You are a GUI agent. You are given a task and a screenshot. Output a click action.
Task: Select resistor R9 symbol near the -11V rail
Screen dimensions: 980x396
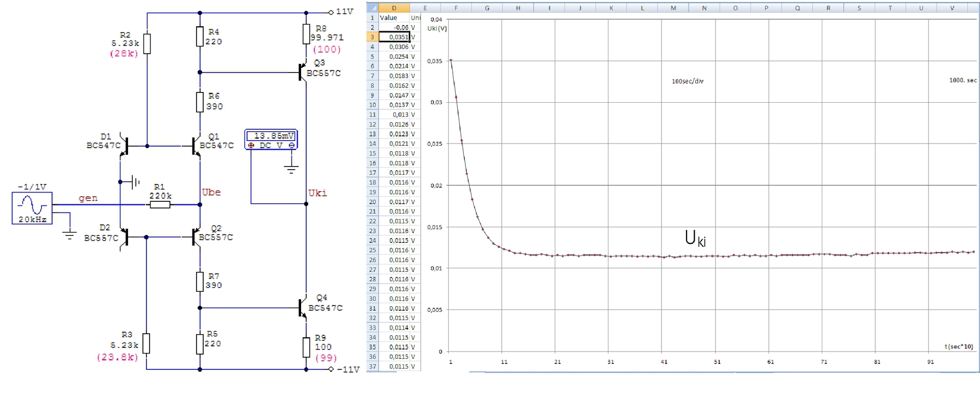306,347
